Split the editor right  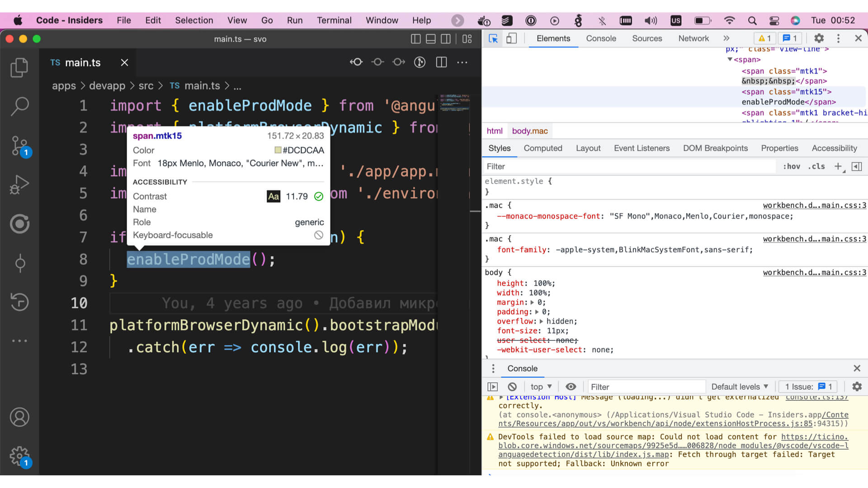pos(441,62)
